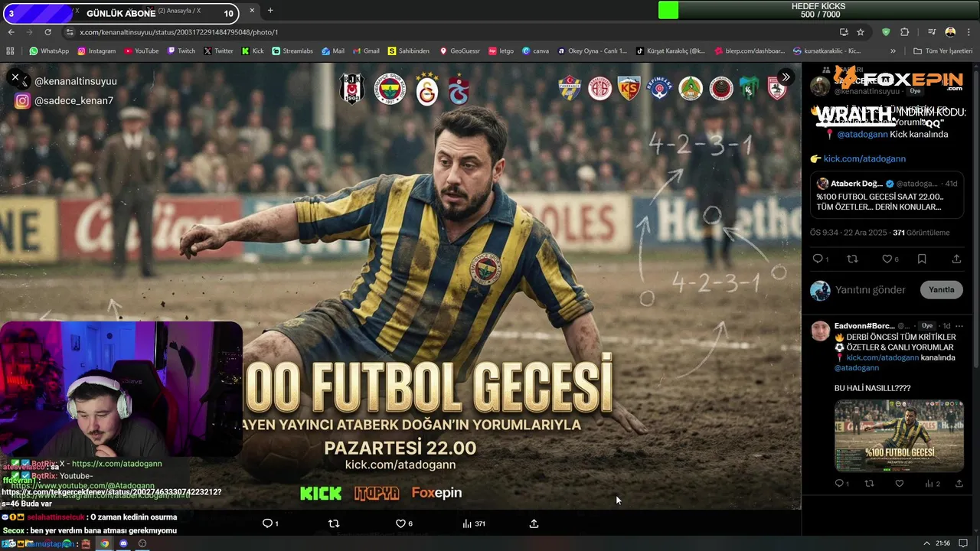Viewport: 980px width, 551px height.
Task: Open the YouTube bookmark
Action: click(x=142, y=51)
